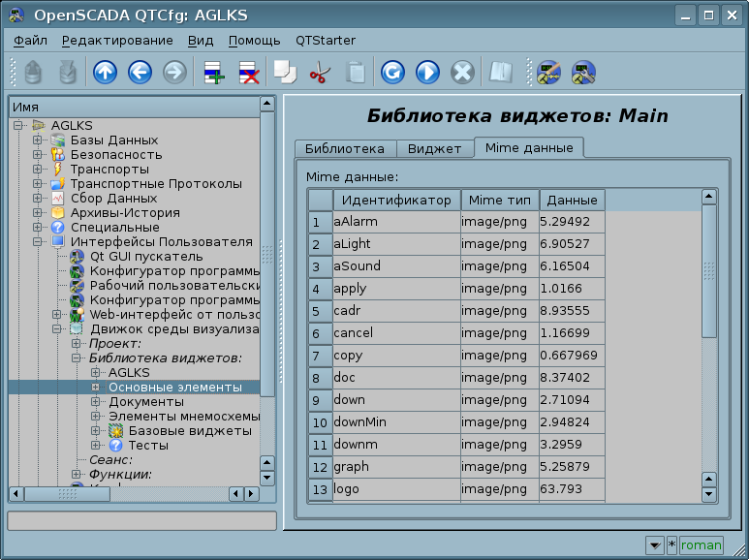Click the Stop refresh X icon
The width and height of the screenshot is (749, 560).
coord(462,73)
